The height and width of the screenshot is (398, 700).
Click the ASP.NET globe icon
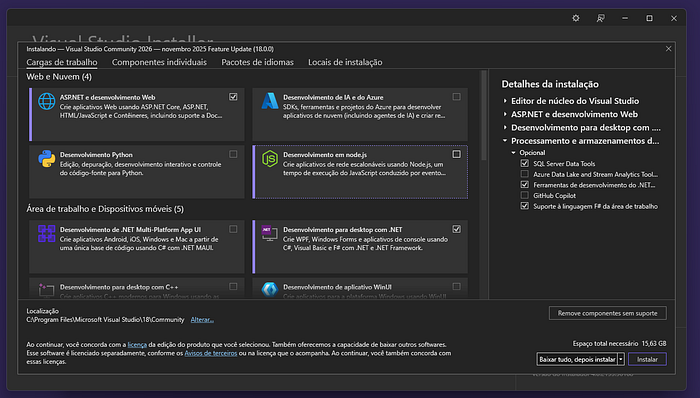click(x=46, y=101)
